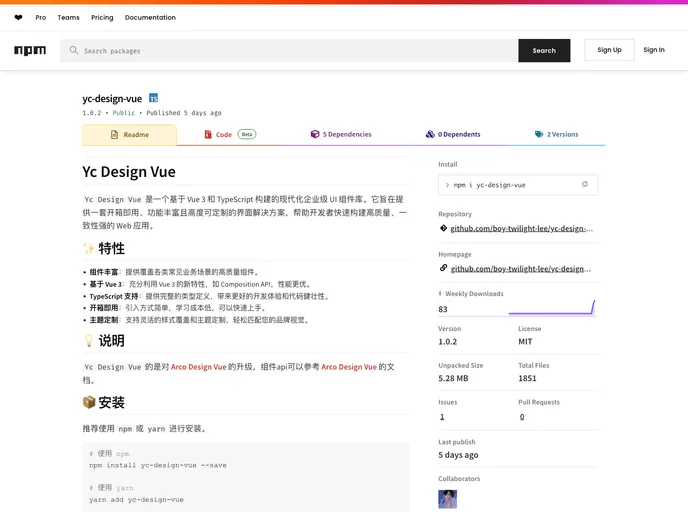
Task: Click the install command box
Action: [x=518, y=185]
